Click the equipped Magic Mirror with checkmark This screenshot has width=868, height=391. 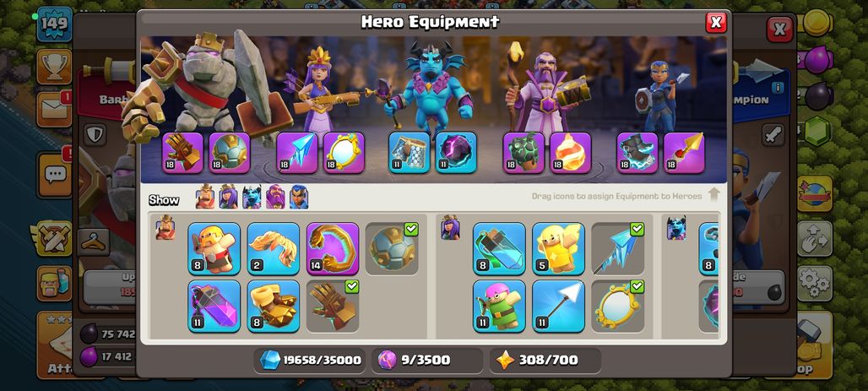[x=618, y=307]
